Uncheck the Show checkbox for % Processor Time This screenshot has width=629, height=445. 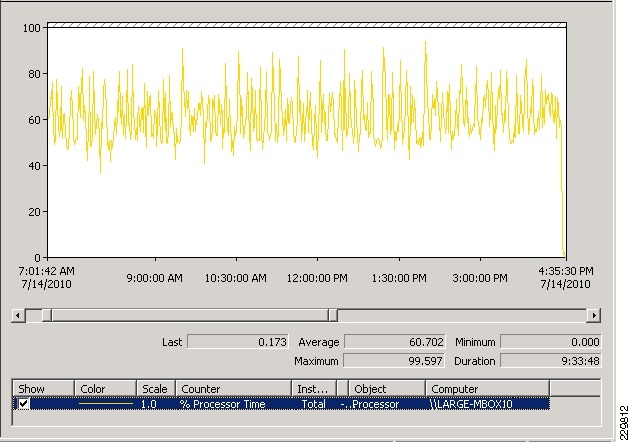pyautogui.click(x=23, y=404)
